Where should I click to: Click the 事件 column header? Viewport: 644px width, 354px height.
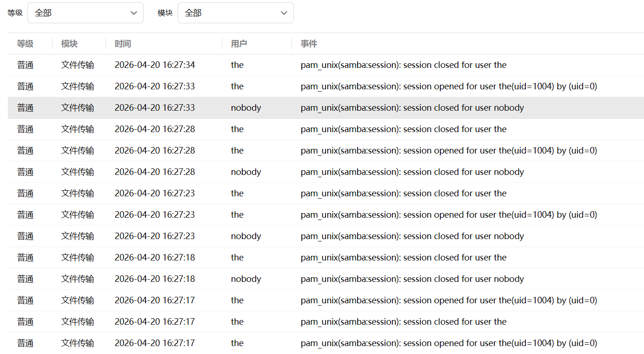click(x=309, y=44)
